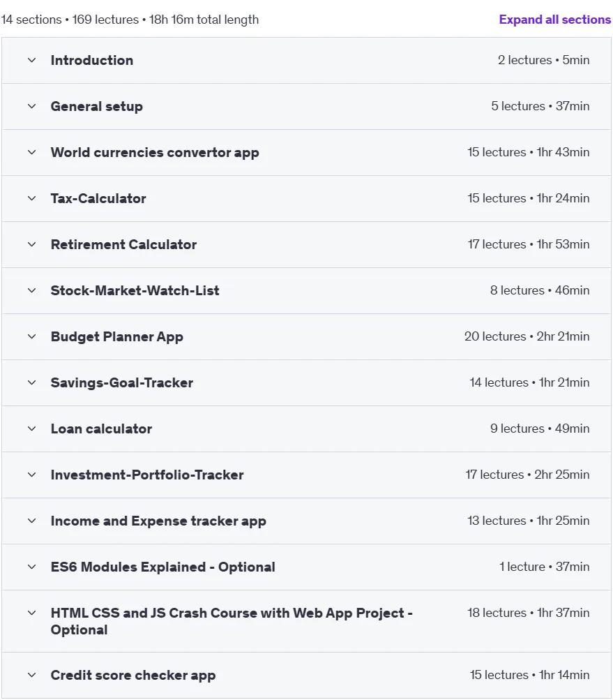Click Expand all sections link
Screen dimensions: 613x700
[554, 20]
